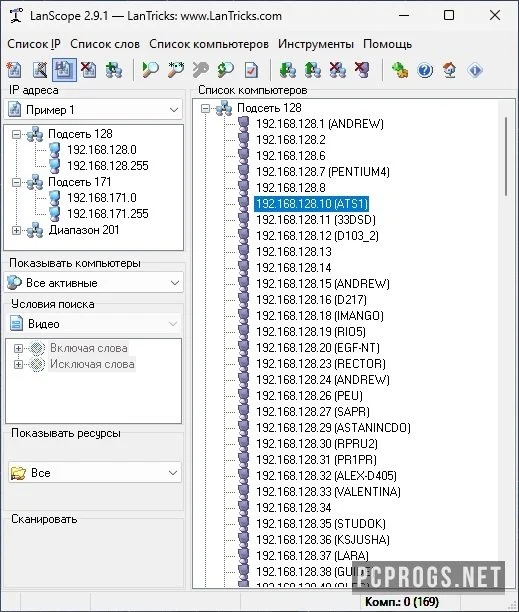The width and height of the screenshot is (519, 612).
Task: Open the Инструменты menu
Action: (316, 44)
